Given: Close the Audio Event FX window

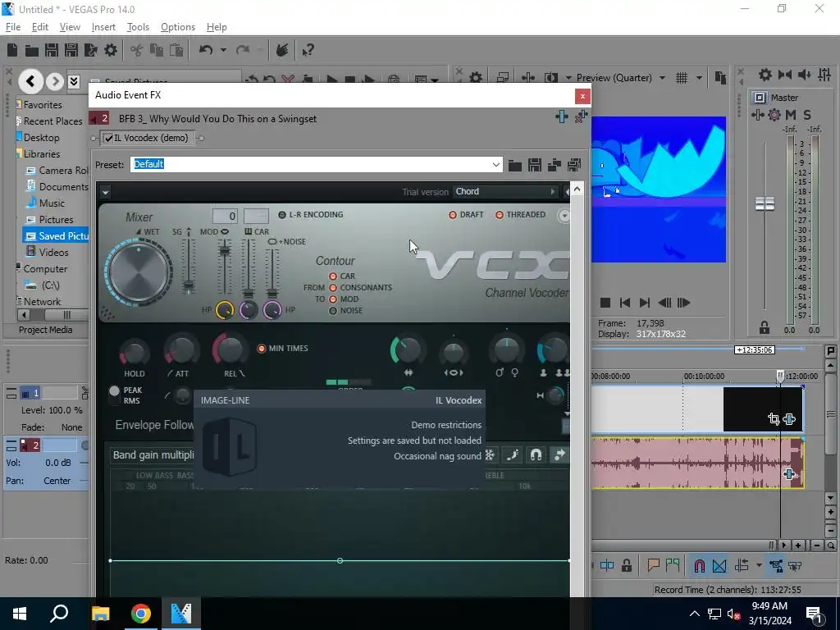Looking at the screenshot, I should tap(582, 97).
